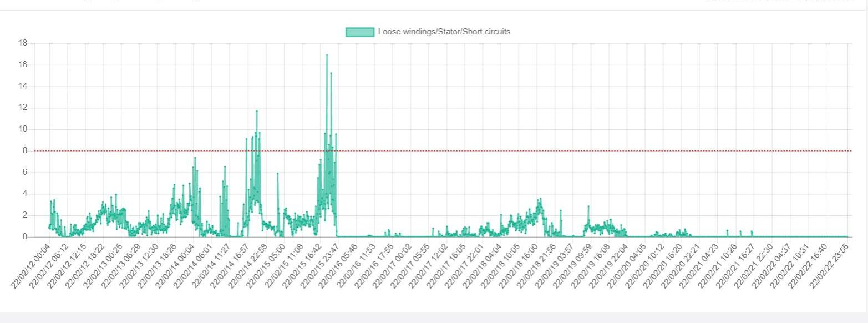This screenshot has width=868, height=323.
Task: Click y-axis label 4
Action: click(25, 194)
